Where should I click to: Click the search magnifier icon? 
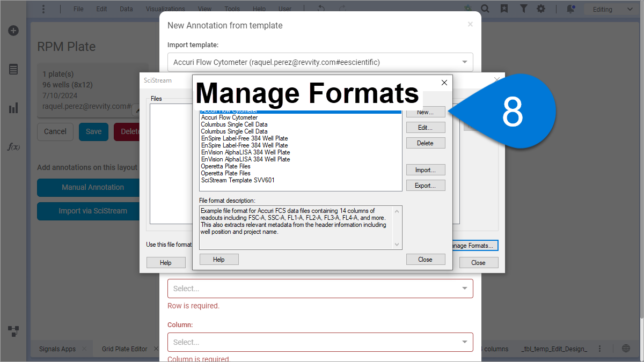click(x=485, y=9)
